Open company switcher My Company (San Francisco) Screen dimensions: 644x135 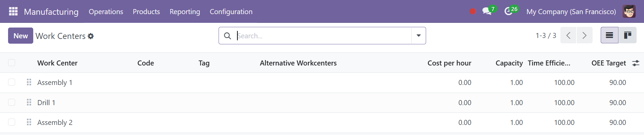coord(571,11)
